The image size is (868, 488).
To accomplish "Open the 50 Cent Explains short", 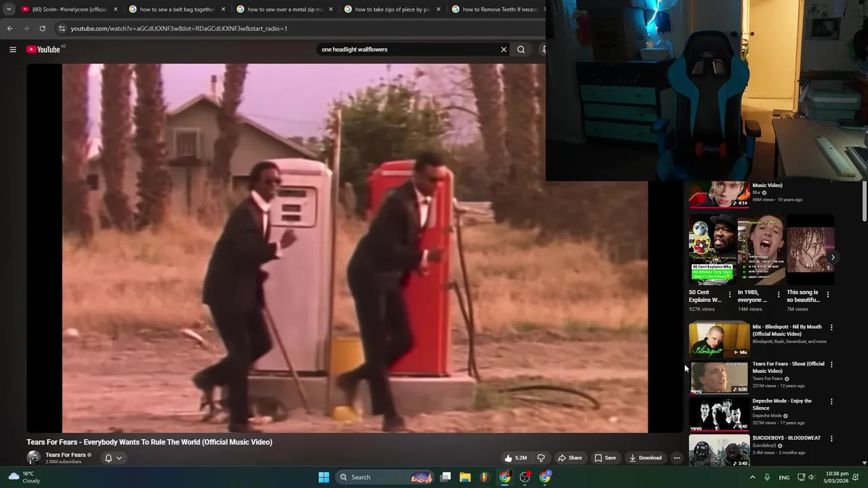I will point(712,249).
